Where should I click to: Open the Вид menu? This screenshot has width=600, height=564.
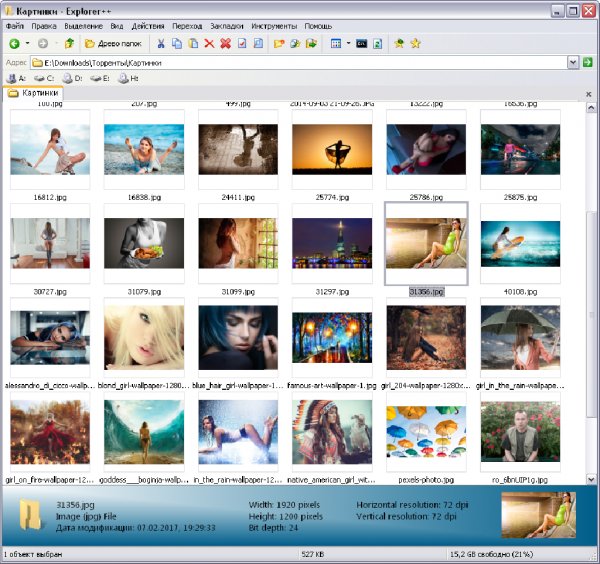(117, 26)
